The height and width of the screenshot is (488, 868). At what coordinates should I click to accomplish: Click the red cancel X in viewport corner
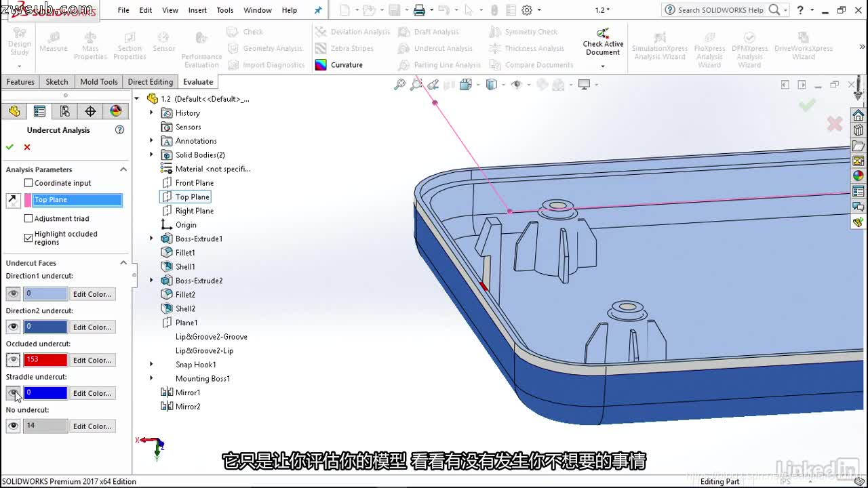click(835, 123)
